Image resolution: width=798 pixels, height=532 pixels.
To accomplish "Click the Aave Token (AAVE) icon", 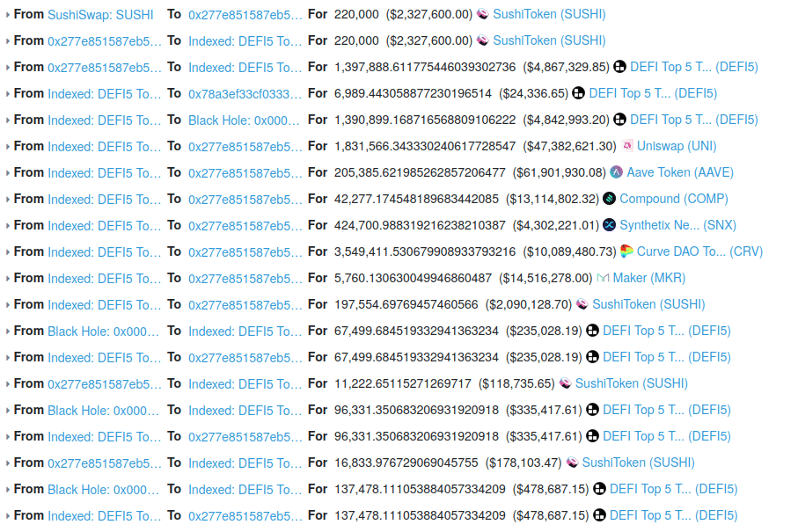I will (x=616, y=172).
